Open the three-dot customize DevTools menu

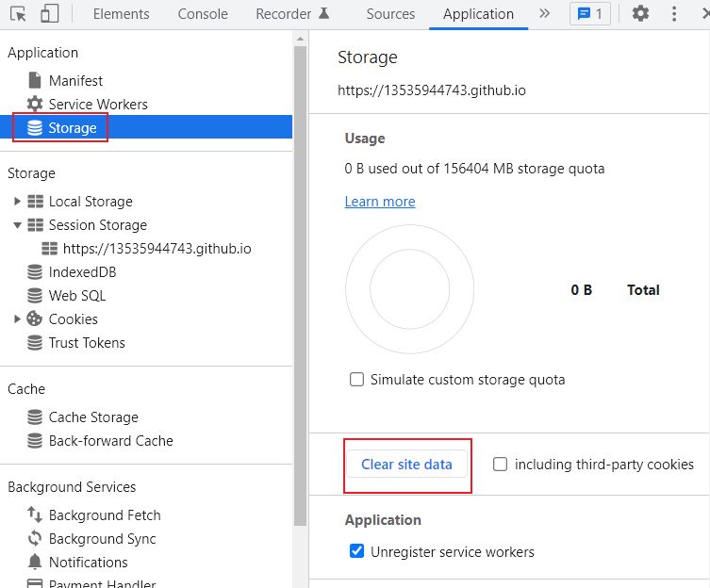tap(673, 14)
